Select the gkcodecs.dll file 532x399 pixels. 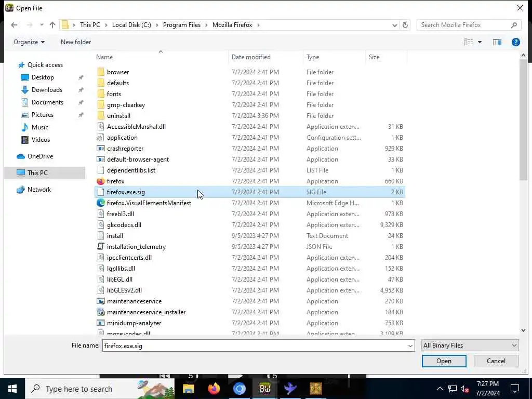pyautogui.click(x=250, y=225)
